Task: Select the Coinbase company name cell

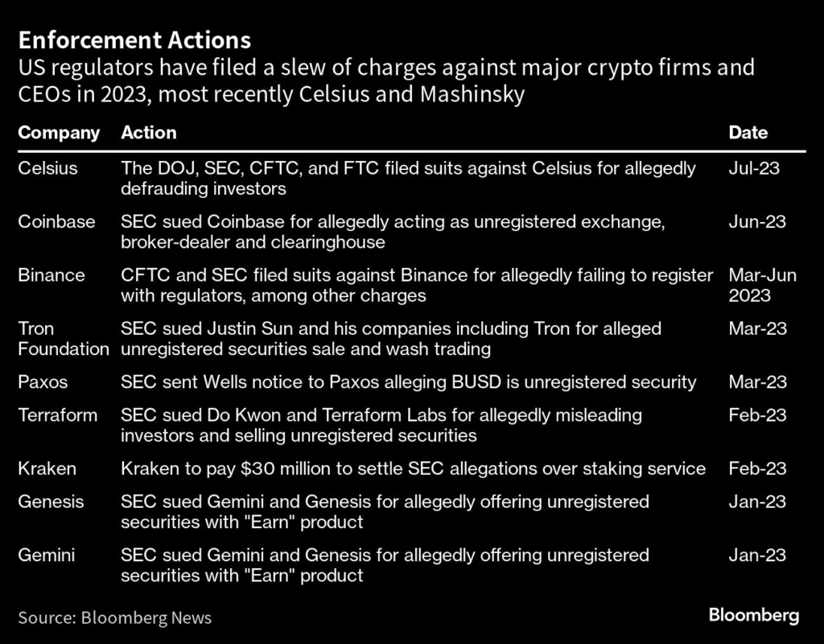Action: [x=56, y=221]
